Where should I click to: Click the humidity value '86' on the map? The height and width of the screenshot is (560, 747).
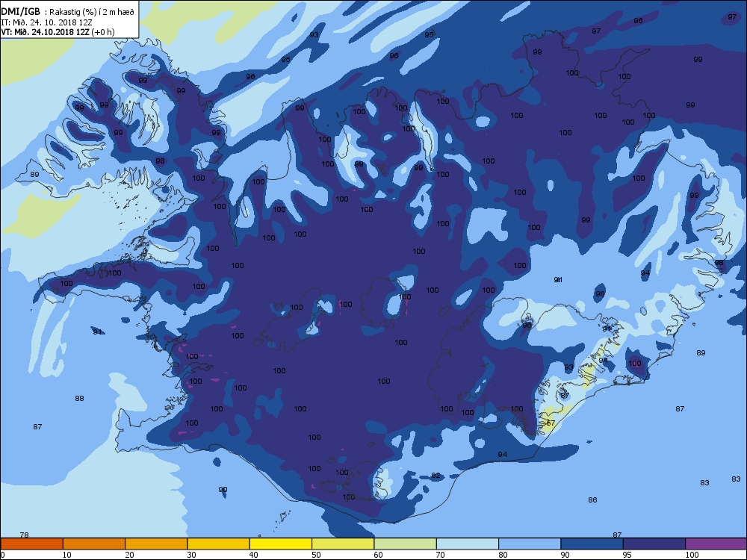point(592,500)
